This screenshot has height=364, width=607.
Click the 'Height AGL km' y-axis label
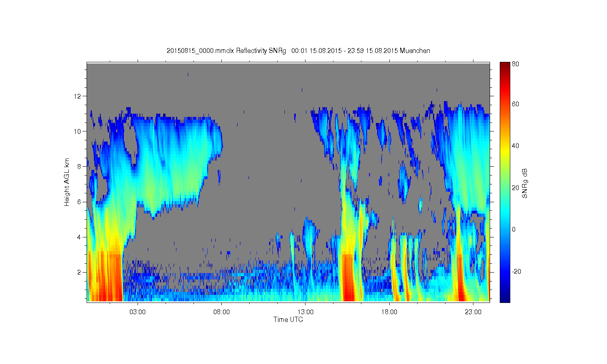(67, 182)
